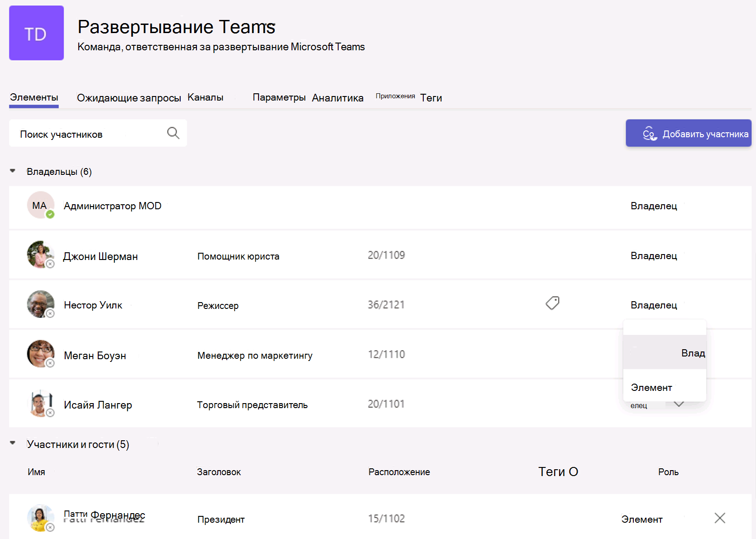Click the TD team avatar tile
Image resolution: width=756 pixels, height=539 pixels.
[x=36, y=33]
